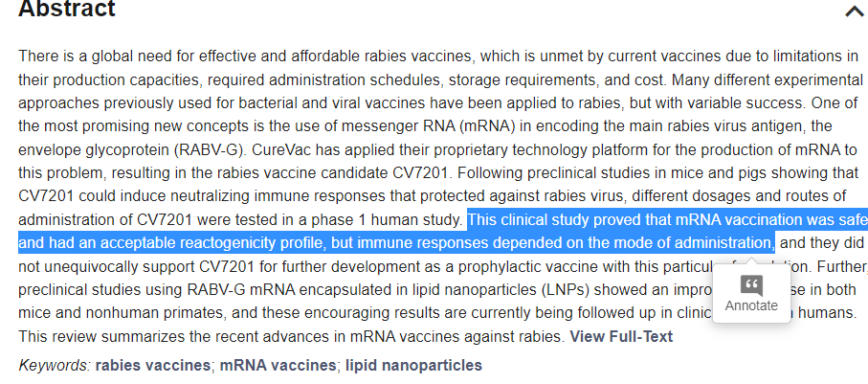This screenshot has height=384, width=868.
Task: Click the word "unequivocally" in the abstract
Action: click(x=91, y=264)
